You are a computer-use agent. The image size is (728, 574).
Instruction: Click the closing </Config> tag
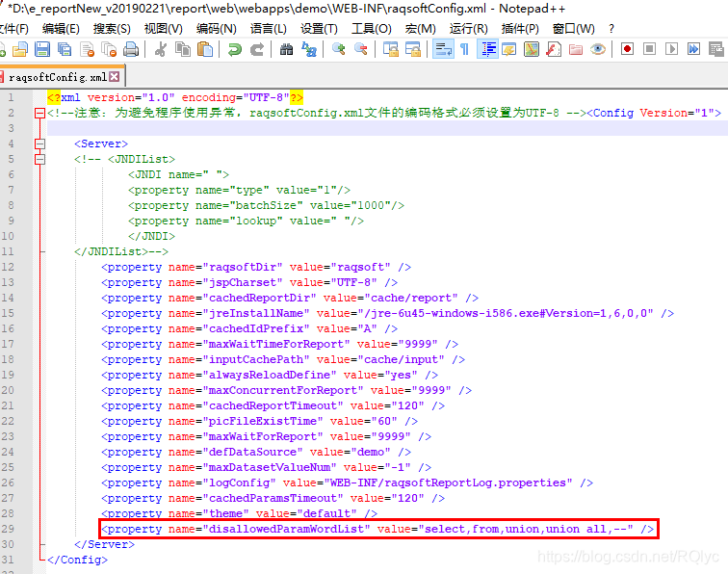[x=78, y=560]
